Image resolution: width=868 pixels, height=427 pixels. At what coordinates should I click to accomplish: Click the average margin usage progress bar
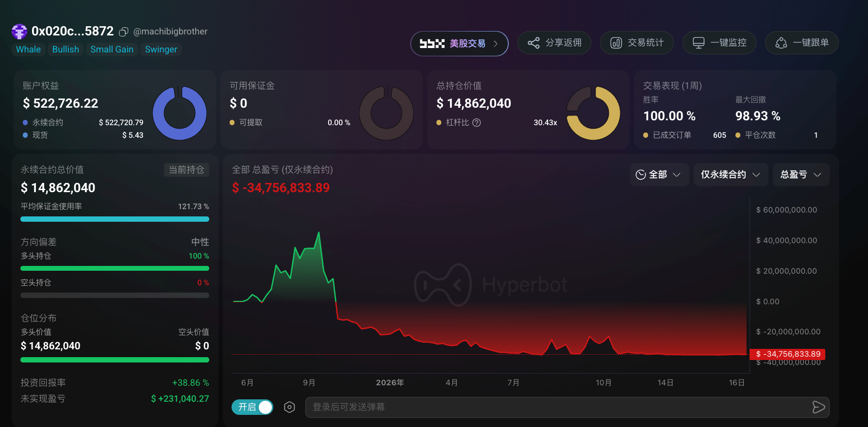[115, 219]
